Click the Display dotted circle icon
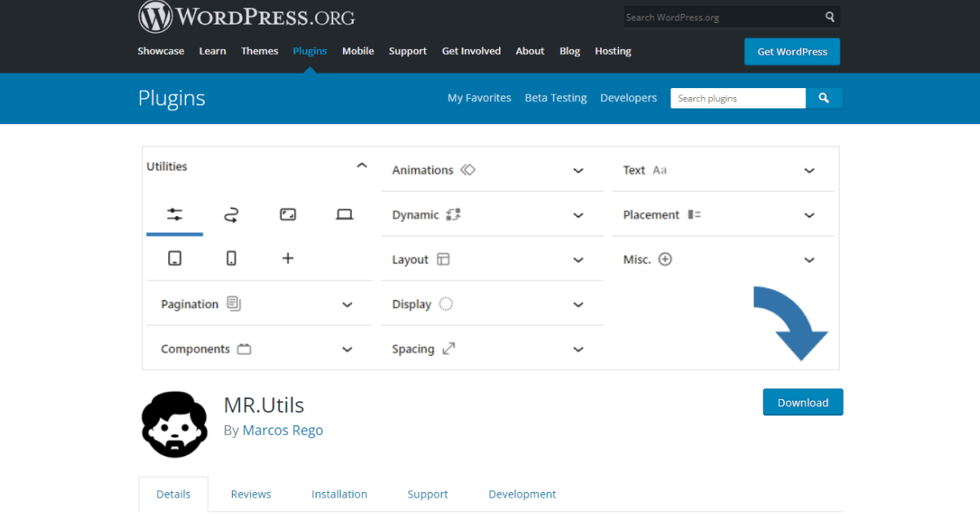The image size is (980, 514). point(446,304)
